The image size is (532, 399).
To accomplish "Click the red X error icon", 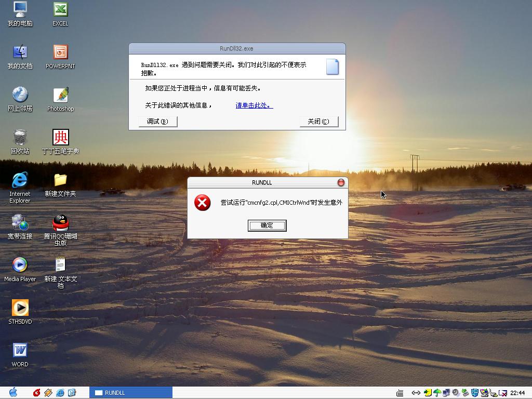I will tap(202, 203).
